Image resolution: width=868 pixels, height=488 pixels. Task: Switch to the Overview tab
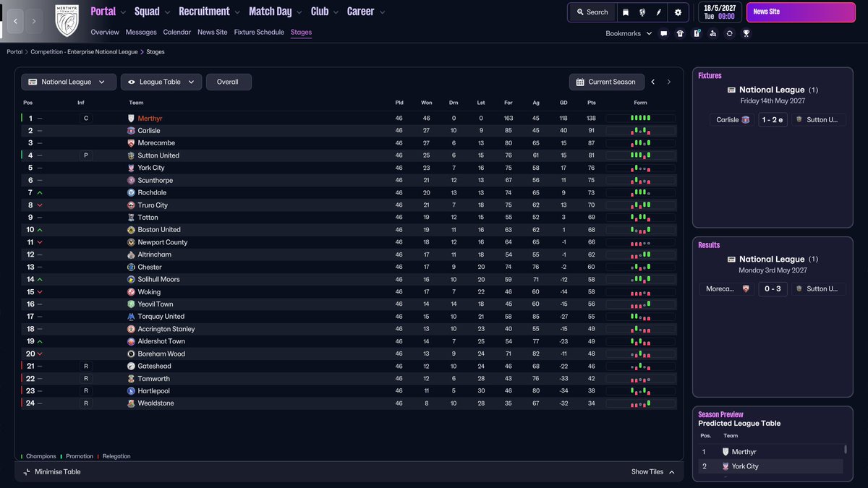point(105,33)
